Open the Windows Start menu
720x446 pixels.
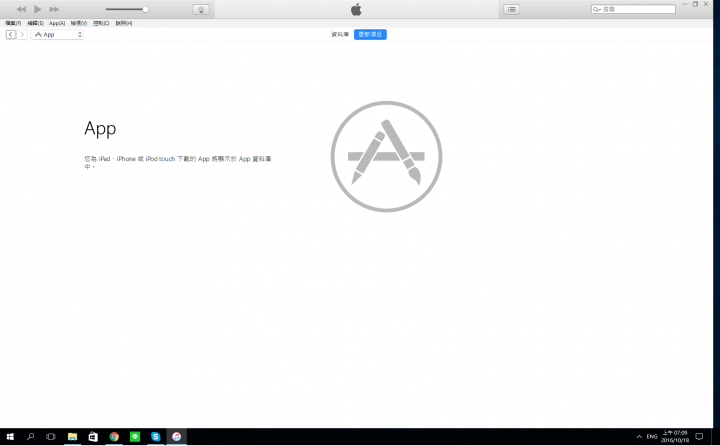tap(10, 437)
